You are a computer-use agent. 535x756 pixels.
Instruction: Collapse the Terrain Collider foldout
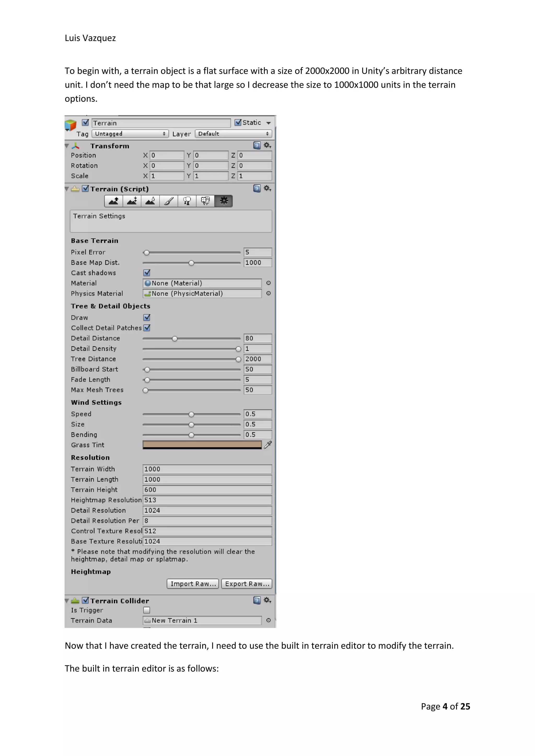click(x=67, y=601)
